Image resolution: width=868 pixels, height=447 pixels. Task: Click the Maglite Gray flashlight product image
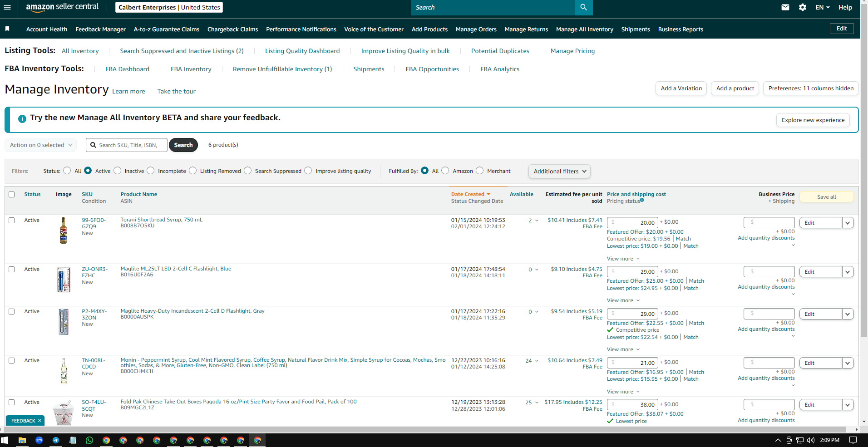tap(64, 322)
